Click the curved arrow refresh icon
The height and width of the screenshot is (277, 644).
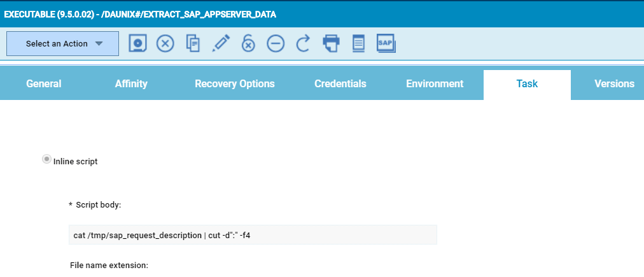tap(304, 43)
